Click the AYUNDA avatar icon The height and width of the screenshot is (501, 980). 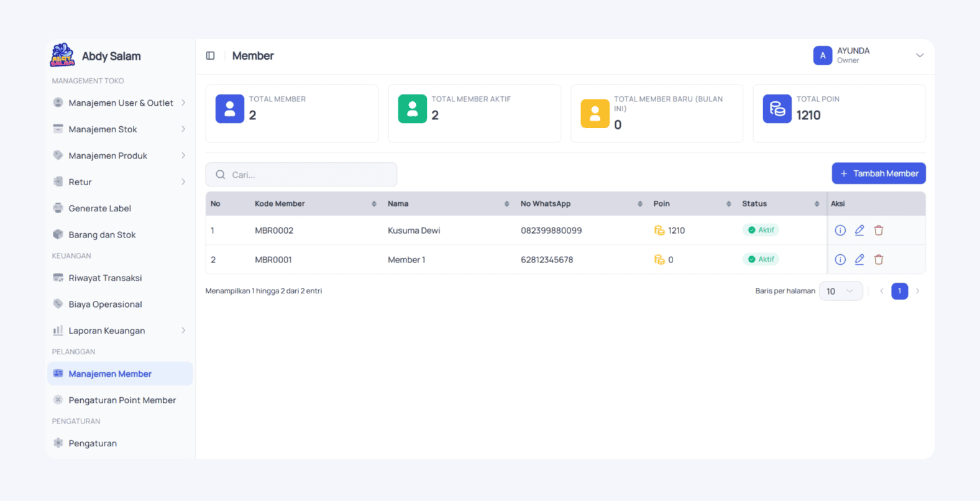(823, 55)
